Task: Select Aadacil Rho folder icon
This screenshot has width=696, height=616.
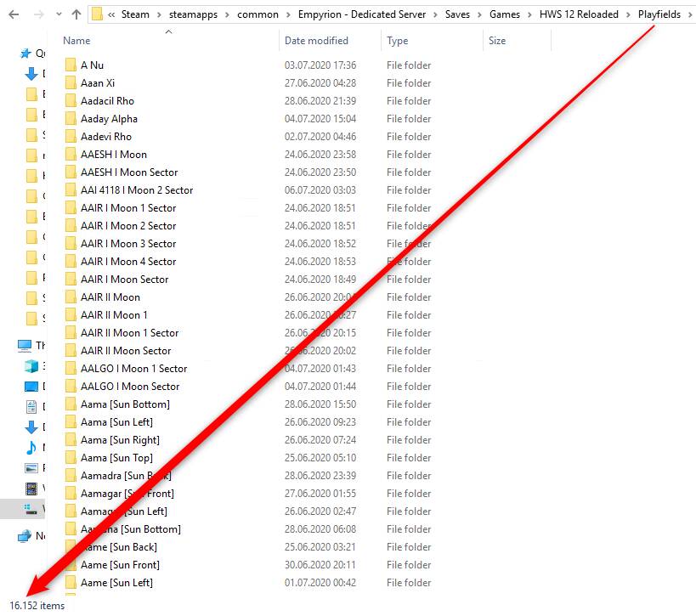Action: pos(71,101)
